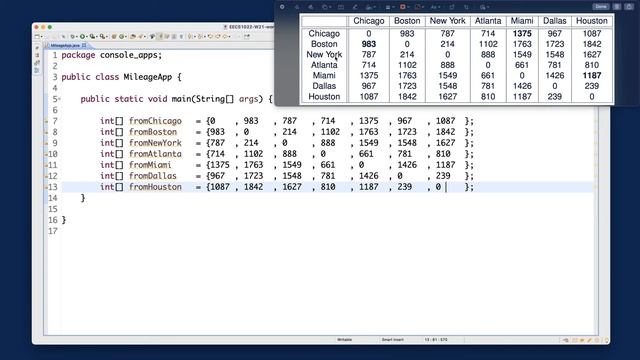Click bold 1187 in the Miami row

[x=592, y=76]
